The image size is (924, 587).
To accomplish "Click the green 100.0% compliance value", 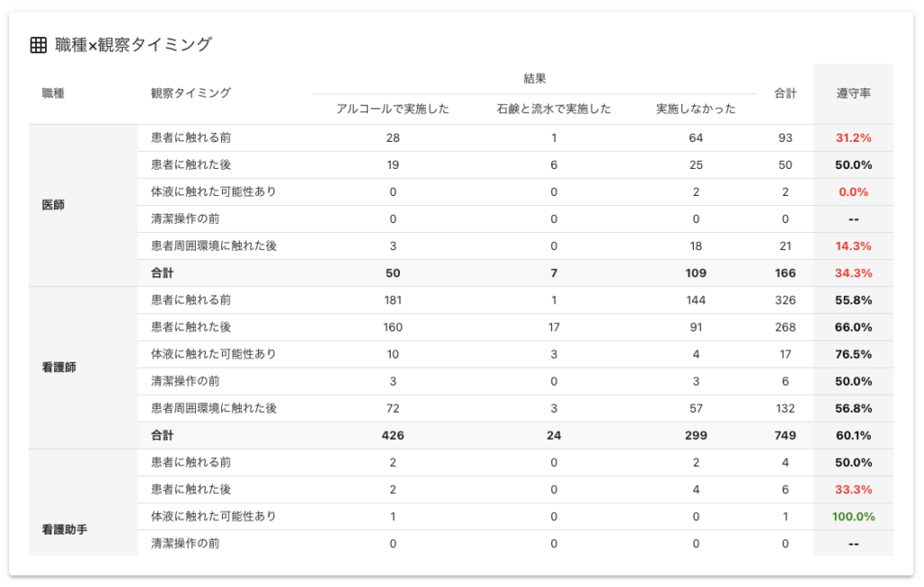I will pos(853,517).
